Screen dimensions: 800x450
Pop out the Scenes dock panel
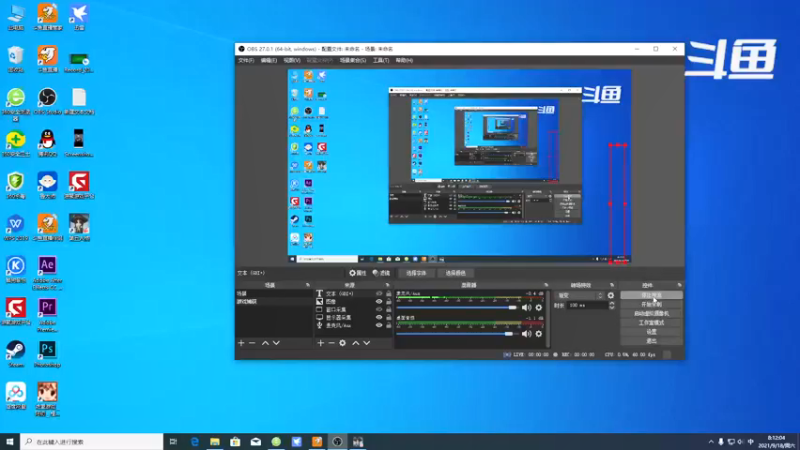click(308, 285)
